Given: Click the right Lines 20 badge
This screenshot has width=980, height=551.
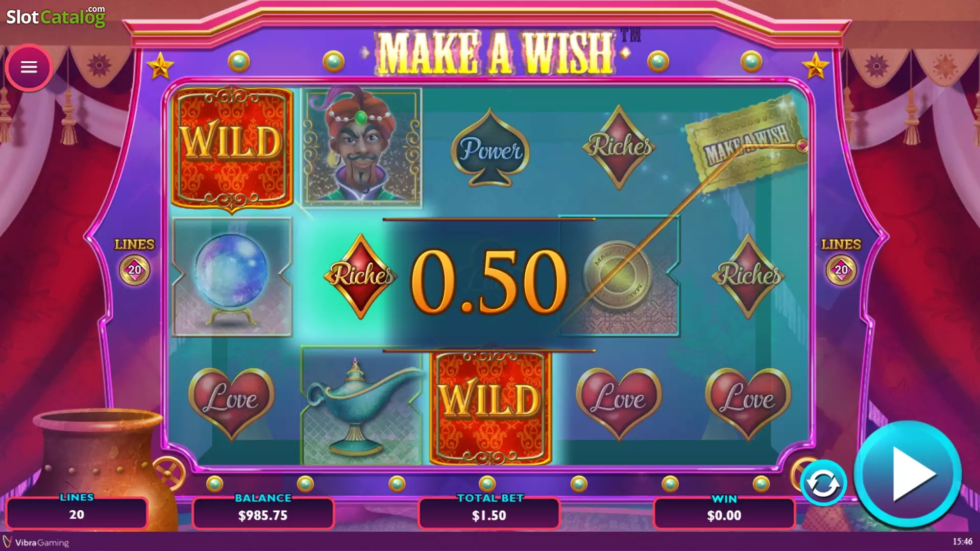Looking at the screenshot, I should 841,270.
